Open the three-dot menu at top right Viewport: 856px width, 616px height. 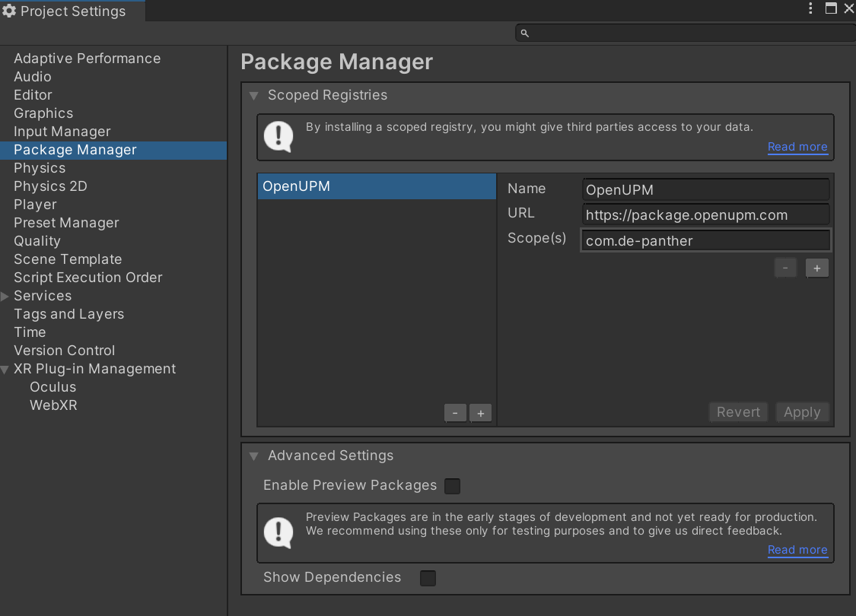click(810, 8)
